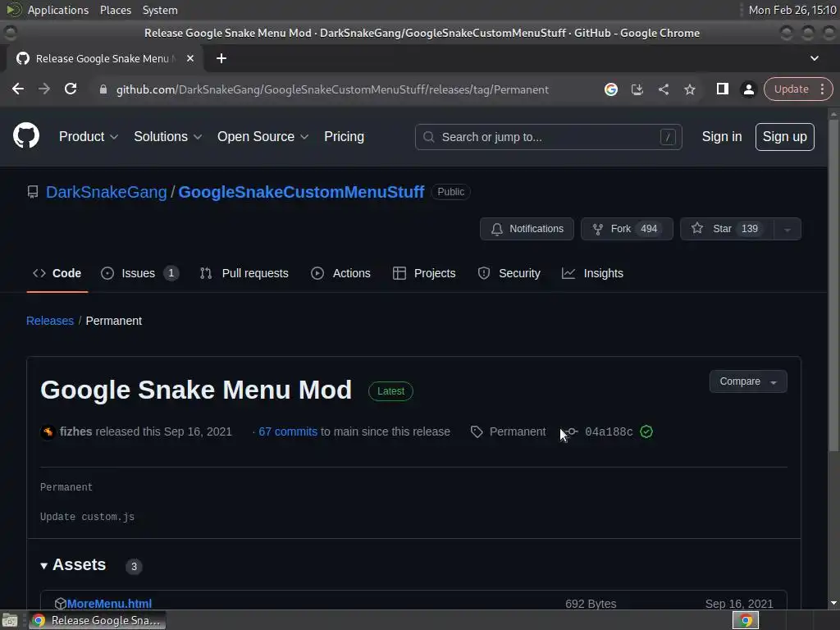Click the repository icon before DarkSnakeGang

[33, 192]
